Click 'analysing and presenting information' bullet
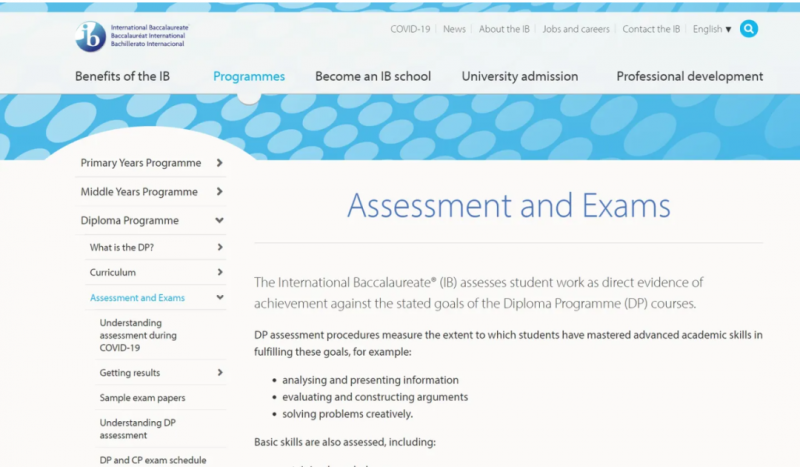Viewport: 800px width, 467px height. click(370, 380)
